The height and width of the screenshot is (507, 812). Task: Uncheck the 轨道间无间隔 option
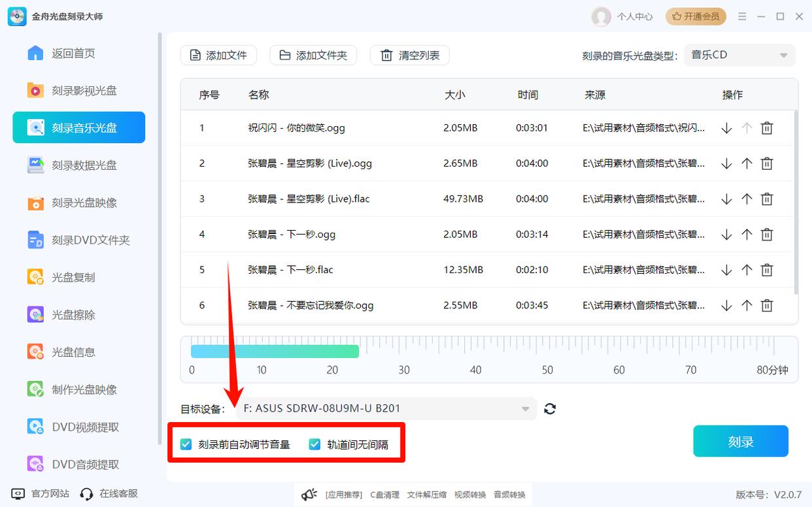[x=313, y=444]
